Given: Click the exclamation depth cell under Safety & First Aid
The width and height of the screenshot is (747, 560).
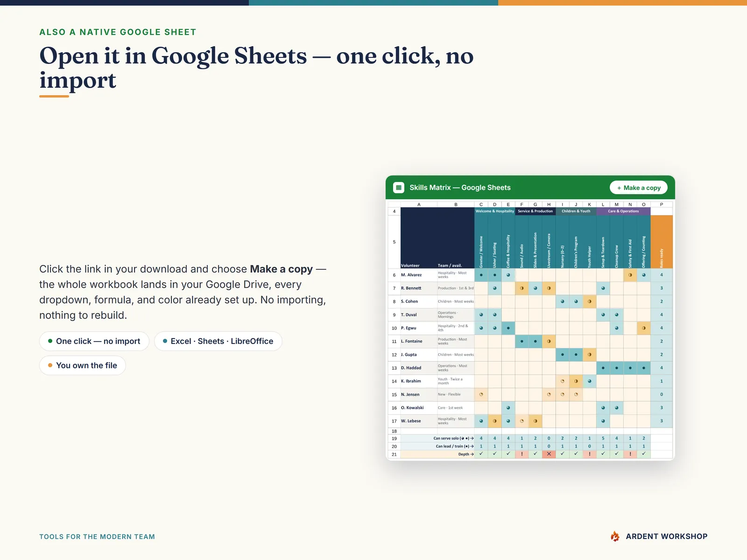Looking at the screenshot, I should (x=630, y=455).
